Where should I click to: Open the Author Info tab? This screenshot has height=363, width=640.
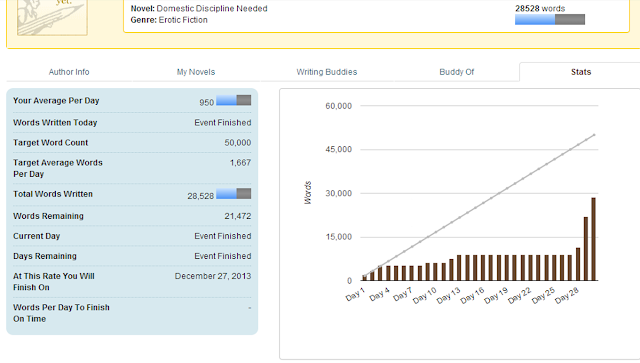tap(69, 72)
